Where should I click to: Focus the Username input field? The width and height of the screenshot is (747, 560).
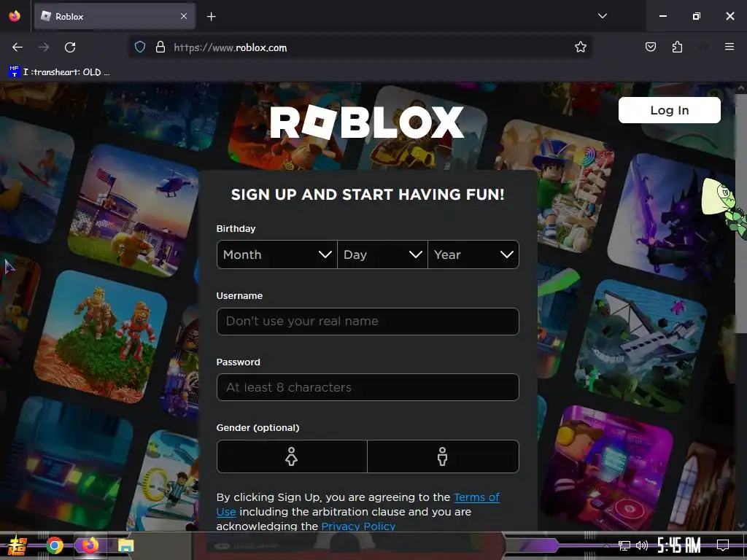coord(368,322)
